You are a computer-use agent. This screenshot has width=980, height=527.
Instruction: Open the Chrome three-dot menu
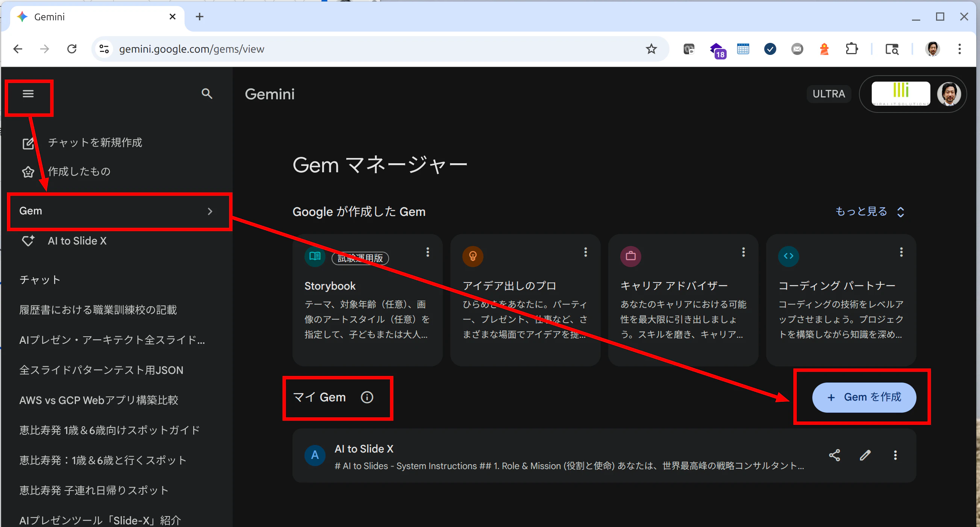(959, 49)
